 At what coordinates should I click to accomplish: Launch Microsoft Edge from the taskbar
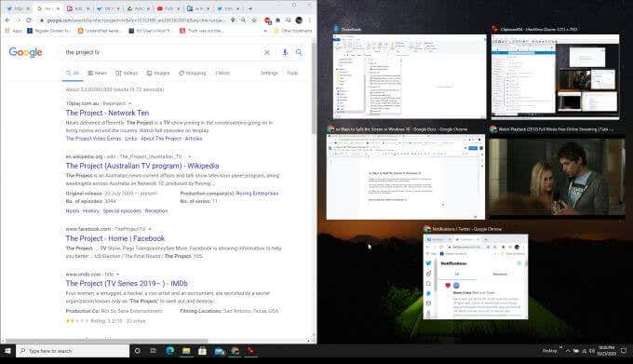pos(170,351)
